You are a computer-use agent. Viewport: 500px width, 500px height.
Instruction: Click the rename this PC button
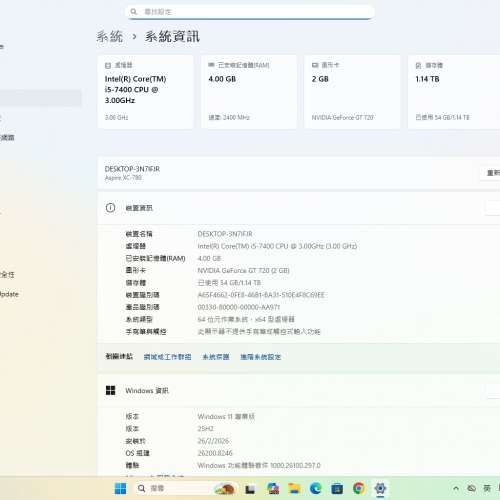point(490,173)
